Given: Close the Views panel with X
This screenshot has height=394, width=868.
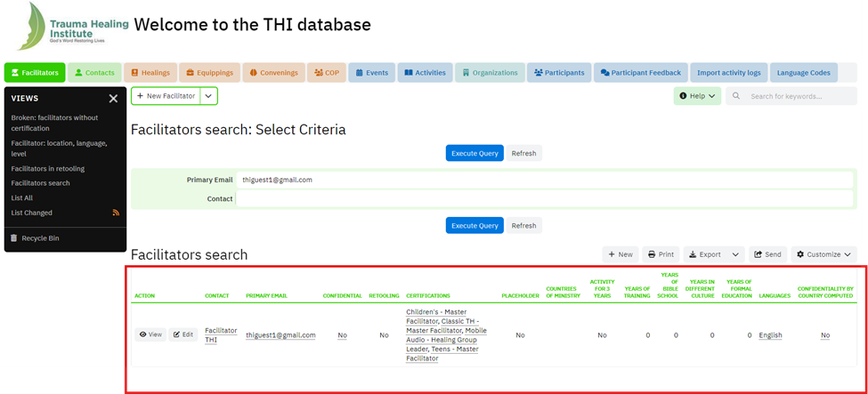Looking at the screenshot, I should (113, 99).
